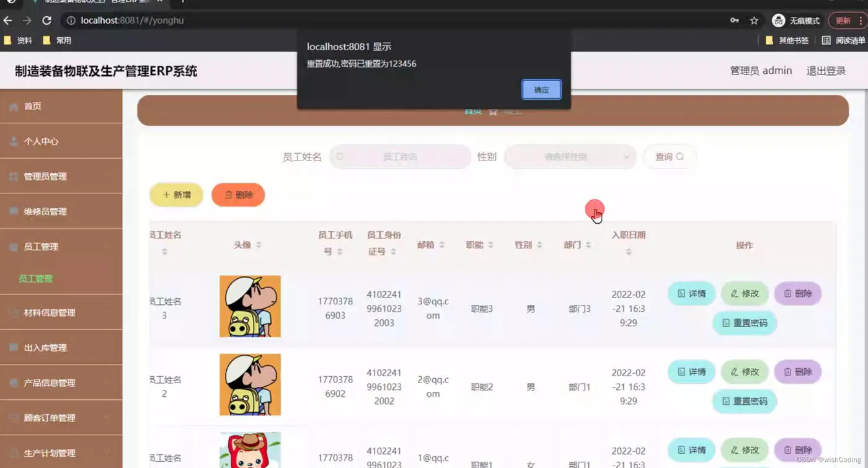
Task: Open the saved password key icon
Action: coord(735,20)
